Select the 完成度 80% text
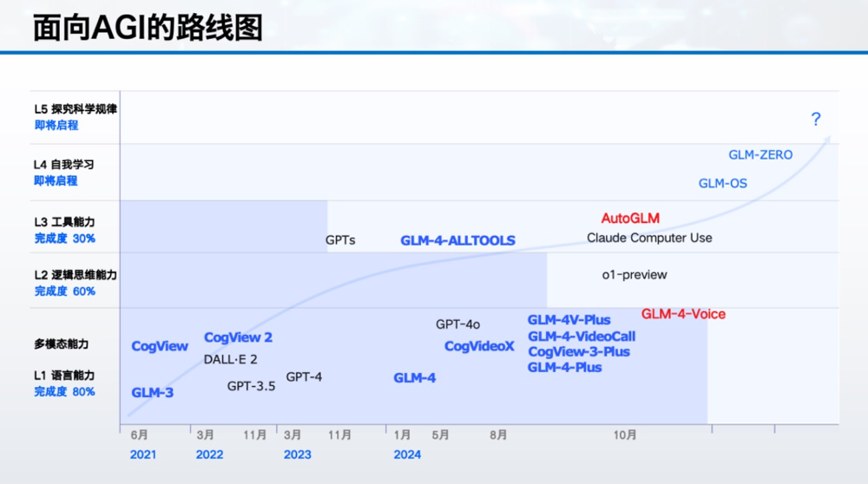The image size is (868, 484). [65, 392]
